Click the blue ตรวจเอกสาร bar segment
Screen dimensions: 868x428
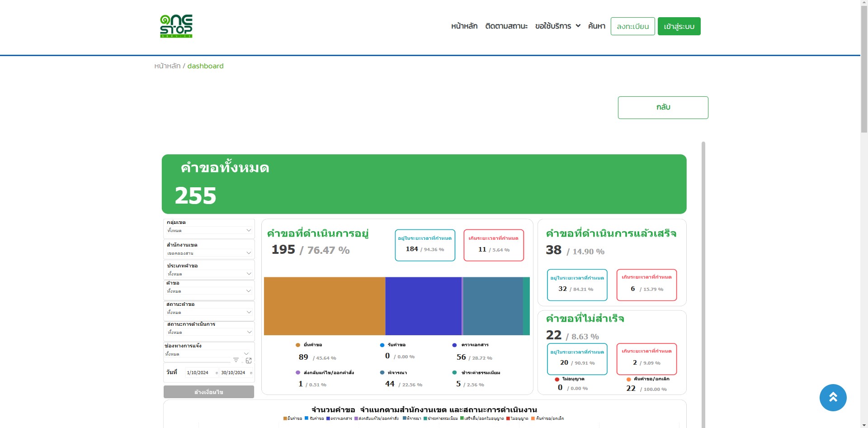(423, 306)
